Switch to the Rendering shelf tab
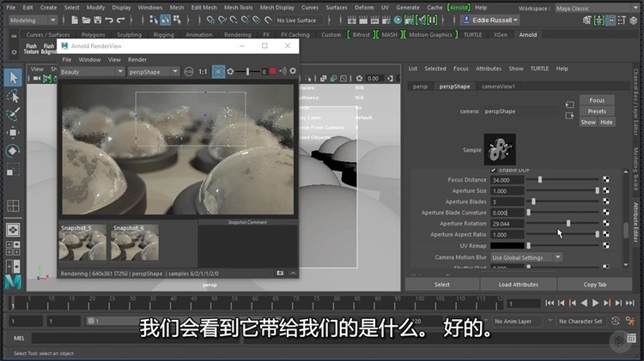The height and width of the screenshot is (361, 644). coord(237,35)
